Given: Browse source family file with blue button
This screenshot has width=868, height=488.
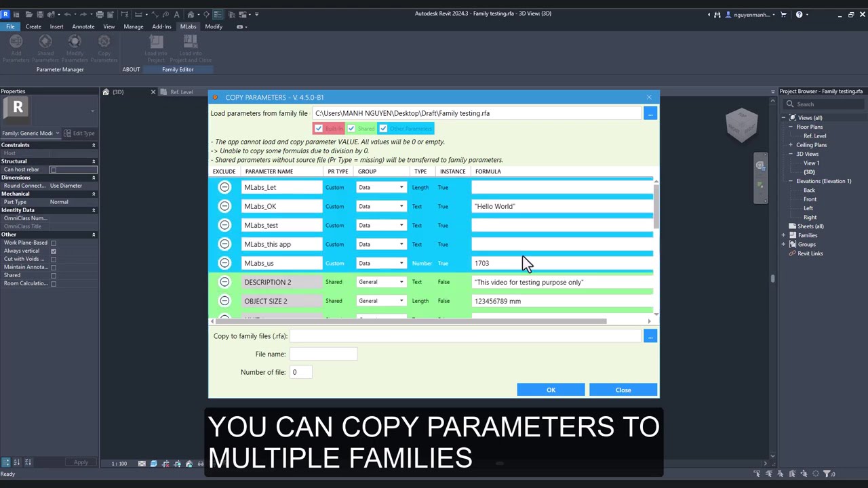Looking at the screenshot, I should tap(650, 113).
